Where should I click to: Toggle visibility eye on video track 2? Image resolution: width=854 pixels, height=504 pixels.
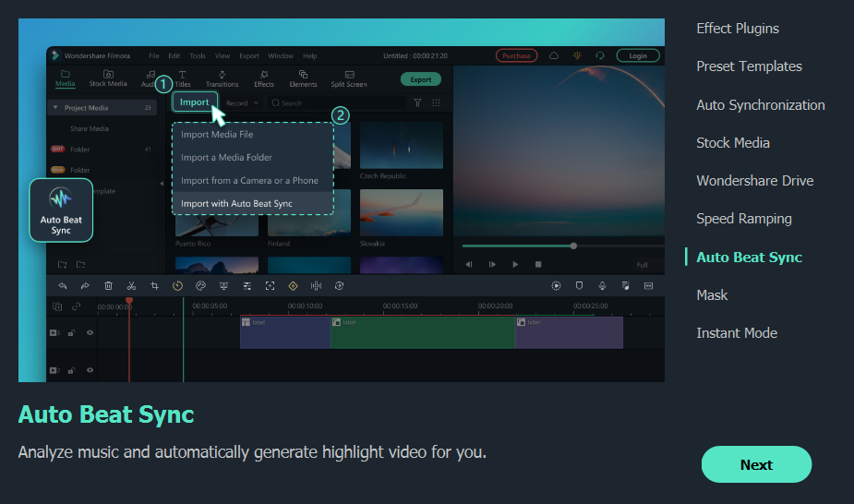(90, 370)
